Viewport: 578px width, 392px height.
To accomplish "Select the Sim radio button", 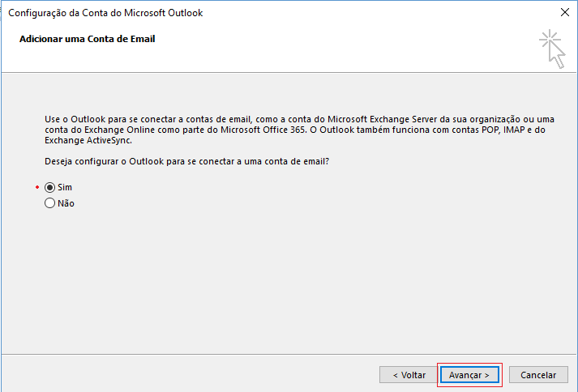I will click(x=49, y=187).
